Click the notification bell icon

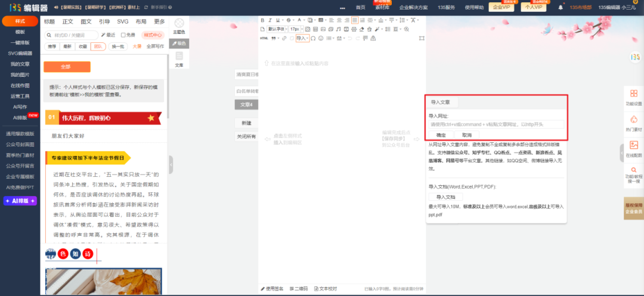[x=560, y=7]
